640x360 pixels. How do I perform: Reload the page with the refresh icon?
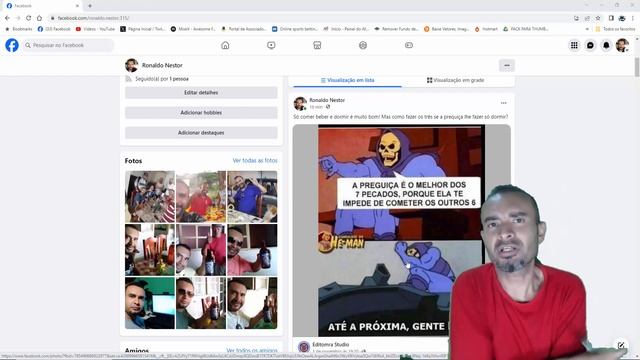coord(29,18)
